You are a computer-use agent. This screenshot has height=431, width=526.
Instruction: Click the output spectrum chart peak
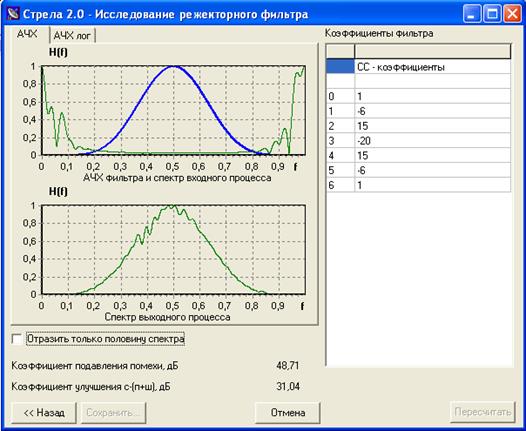[x=170, y=206]
